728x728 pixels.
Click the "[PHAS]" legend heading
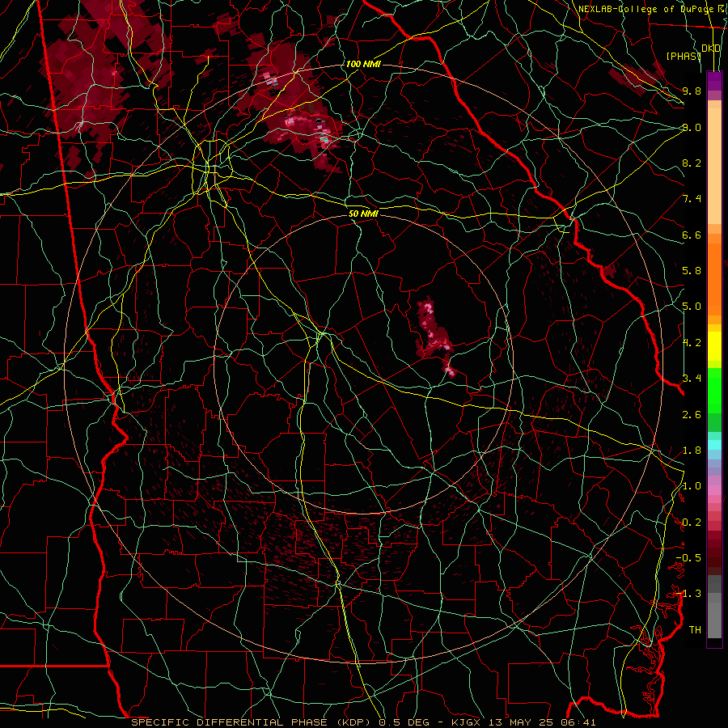[684, 57]
